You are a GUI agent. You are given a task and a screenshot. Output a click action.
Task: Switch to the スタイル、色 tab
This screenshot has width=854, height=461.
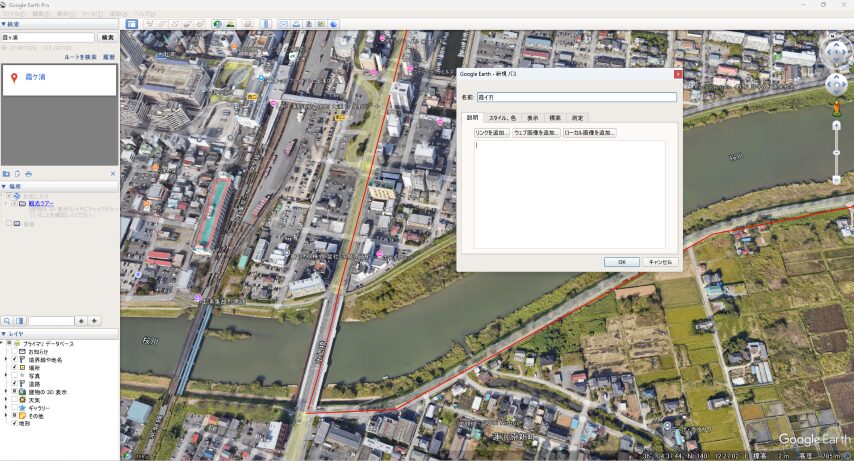[502, 117]
